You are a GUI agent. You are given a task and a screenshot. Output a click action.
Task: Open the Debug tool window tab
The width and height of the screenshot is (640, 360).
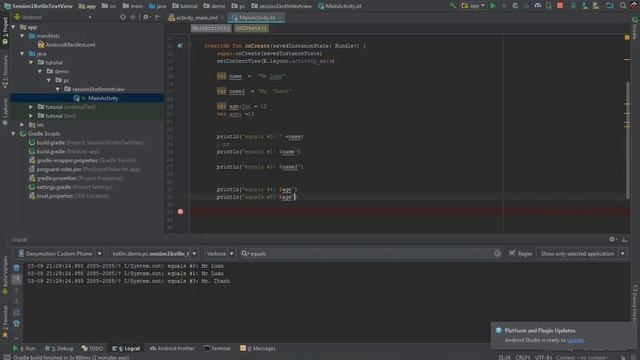point(59,349)
